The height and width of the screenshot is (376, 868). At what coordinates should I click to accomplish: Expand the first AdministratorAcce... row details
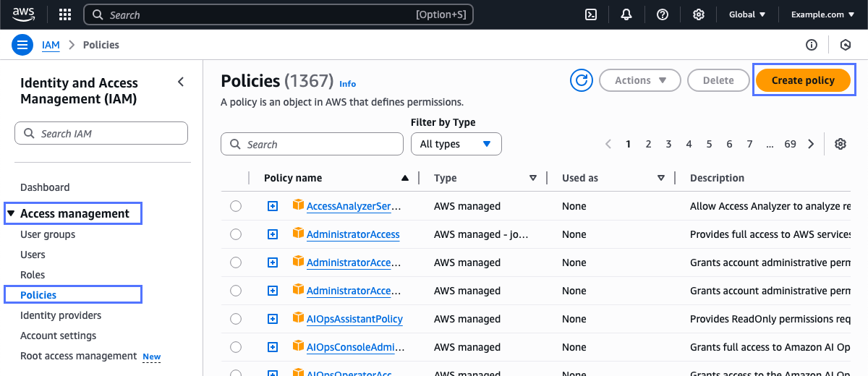(273, 262)
